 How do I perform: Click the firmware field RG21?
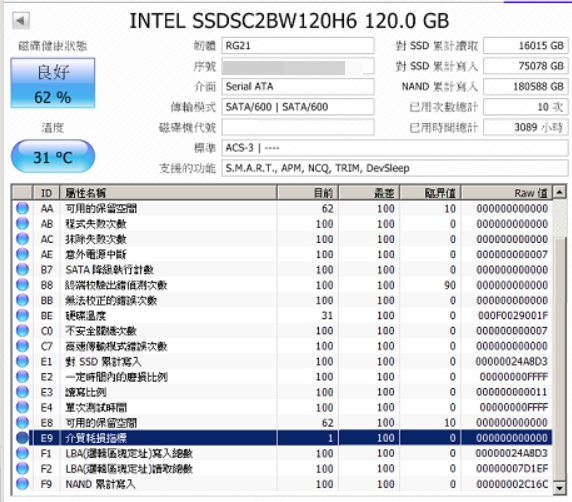(x=298, y=46)
